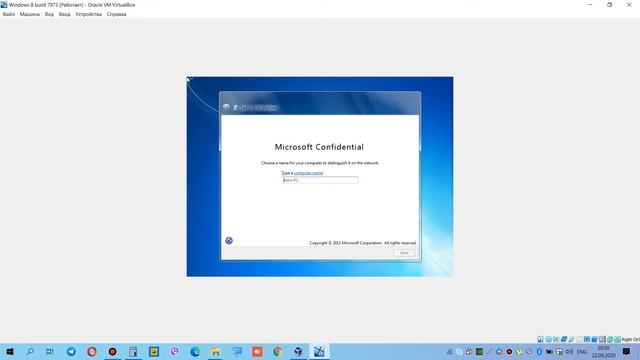Click the shared folders indicator in status bar
This screenshot has height=360, width=640.
click(580, 339)
